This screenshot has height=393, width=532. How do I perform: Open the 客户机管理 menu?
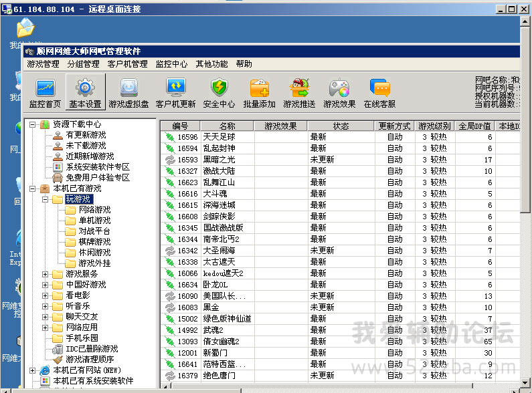pos(128,64)
